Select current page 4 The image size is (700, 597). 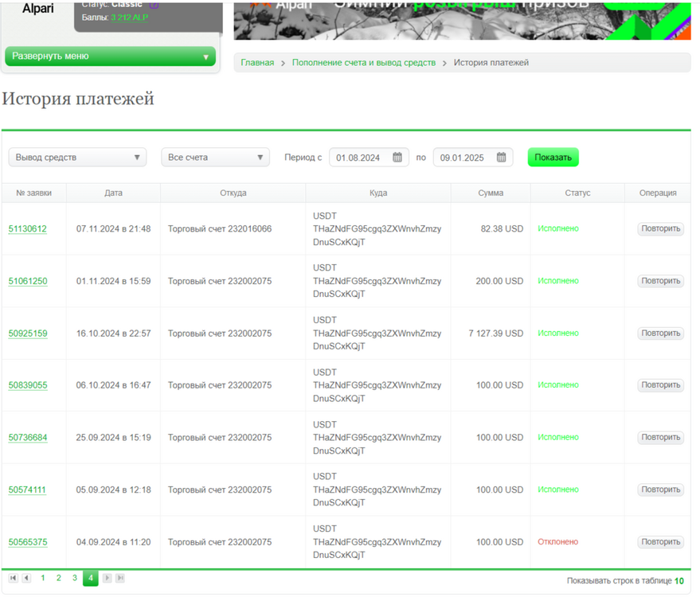(x=91, y=578)
